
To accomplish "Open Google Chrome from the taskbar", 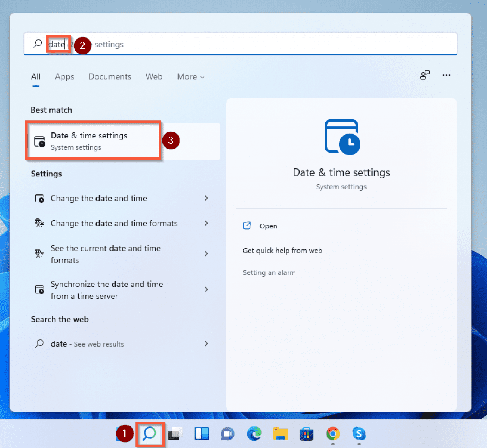I will click(x=332, y=434).
